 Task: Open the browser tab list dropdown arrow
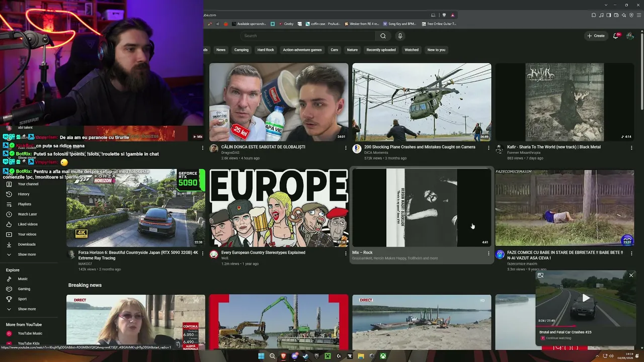click(x=607, y=5)
